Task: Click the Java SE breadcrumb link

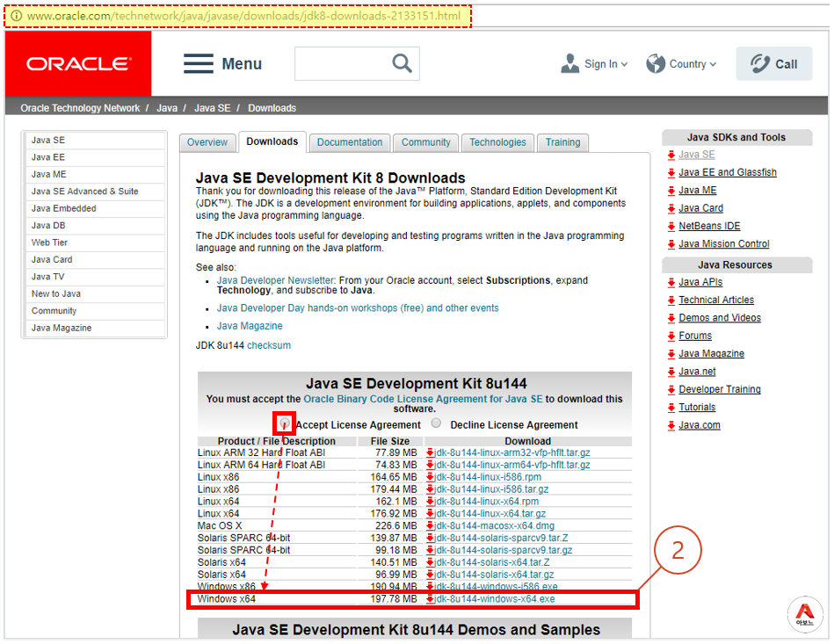Action: pyautogui.click(x=212, y=108)
